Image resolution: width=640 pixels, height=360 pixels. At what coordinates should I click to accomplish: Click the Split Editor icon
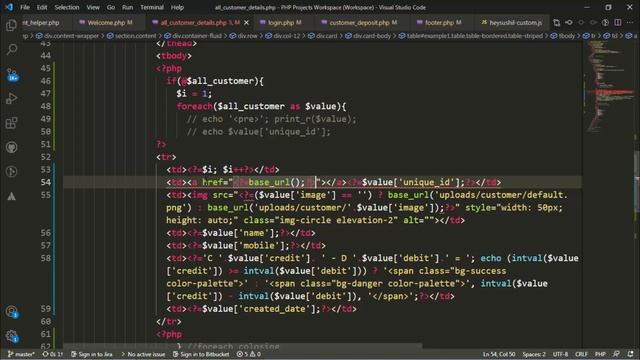(618, 22)
